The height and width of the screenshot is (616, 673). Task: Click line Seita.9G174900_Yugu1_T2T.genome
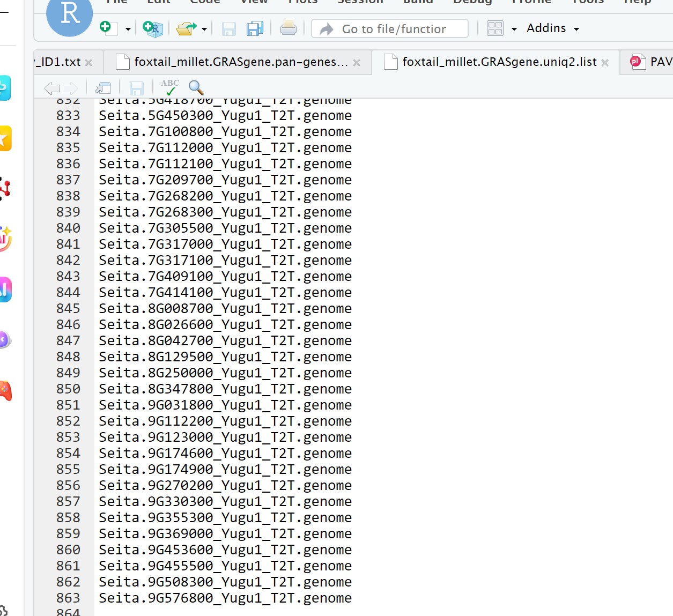(x=225, y=470)
